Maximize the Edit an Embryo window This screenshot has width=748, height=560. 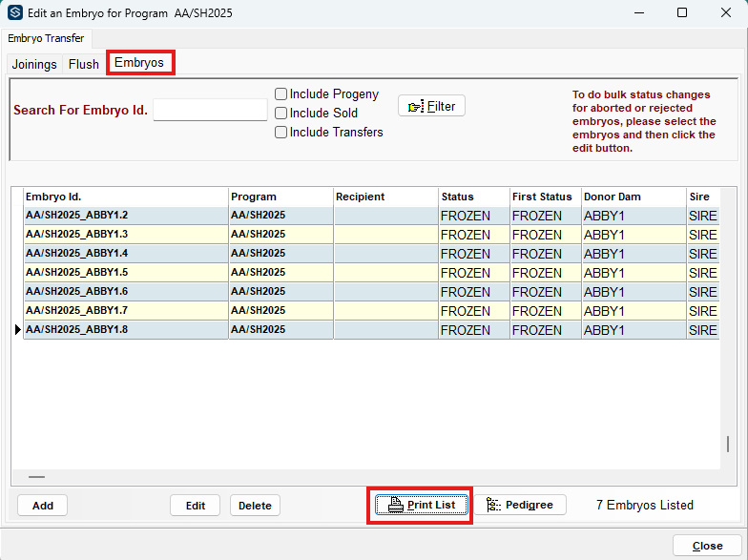tap(682, 12)
